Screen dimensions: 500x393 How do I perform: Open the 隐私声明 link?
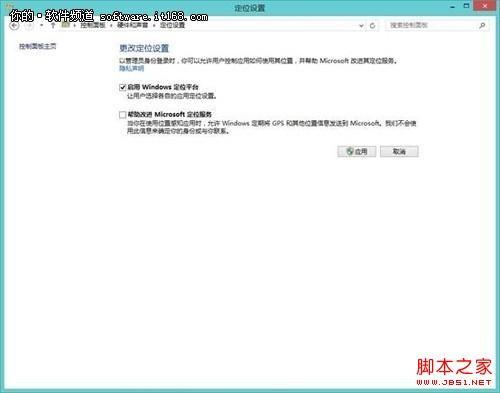[131, 68]
